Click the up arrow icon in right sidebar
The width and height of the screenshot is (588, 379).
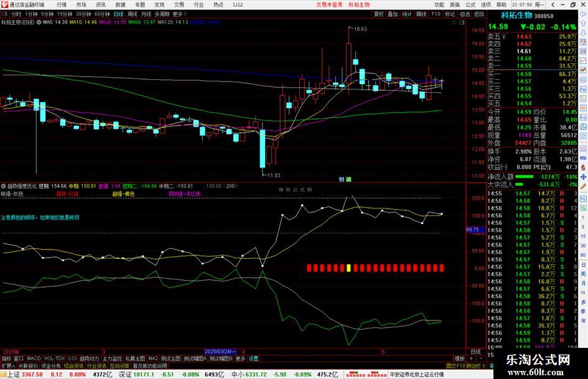(583, 23)
